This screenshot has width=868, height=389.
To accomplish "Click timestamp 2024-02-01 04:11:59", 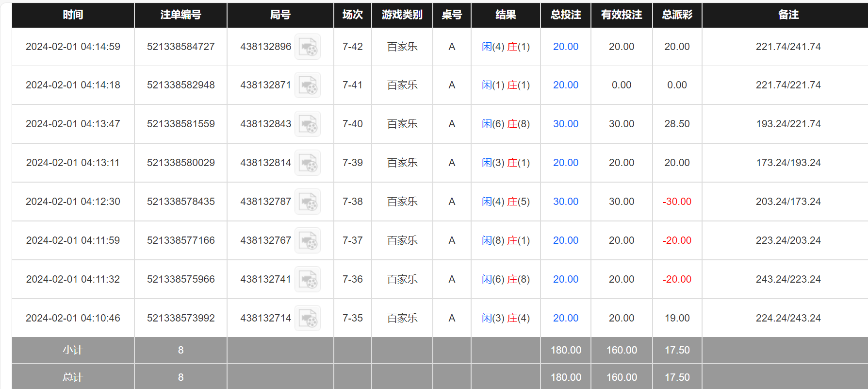I will 73,240.
